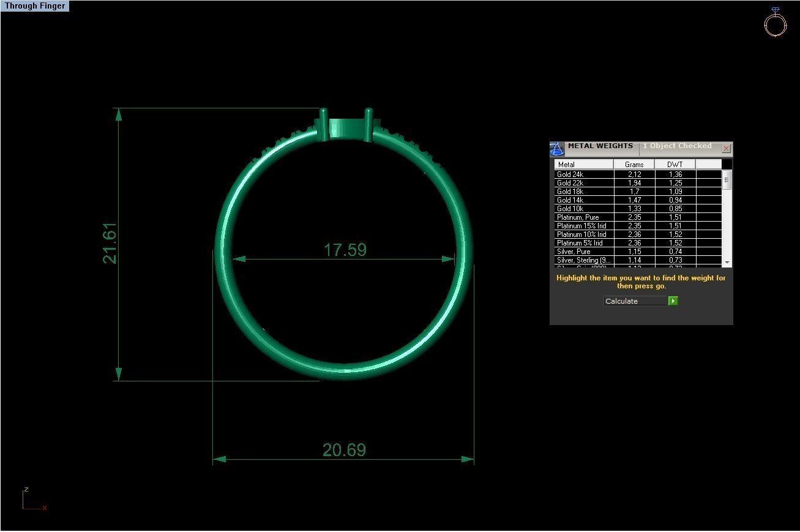Select the Silver, Pure row
800x532 pixels.
tap(638, 252)
